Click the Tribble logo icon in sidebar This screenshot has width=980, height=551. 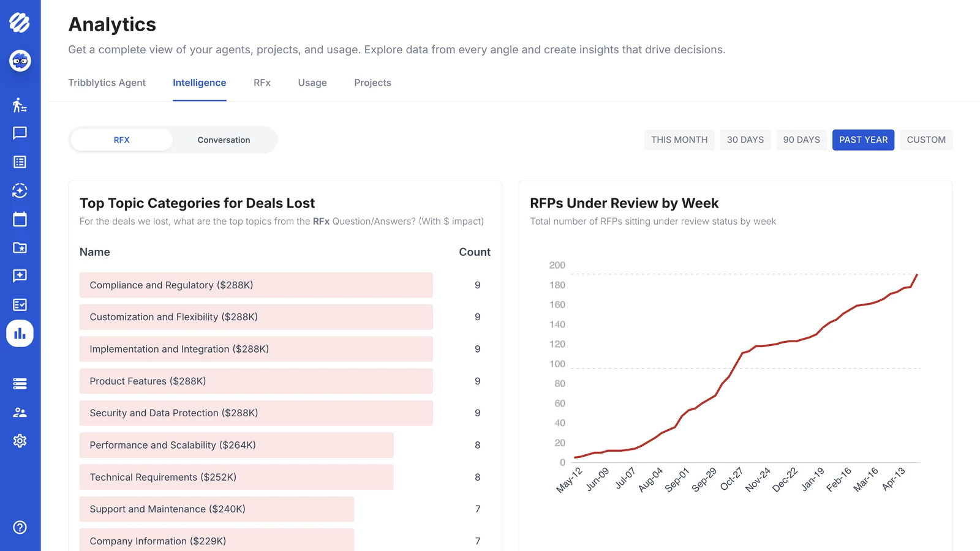point(20,23)
